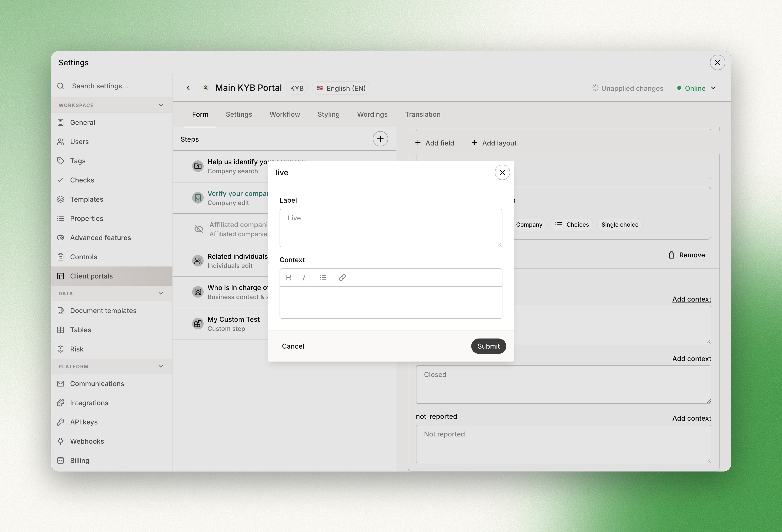Open the Tables data page
782x532 pixels.
(112, 330)
